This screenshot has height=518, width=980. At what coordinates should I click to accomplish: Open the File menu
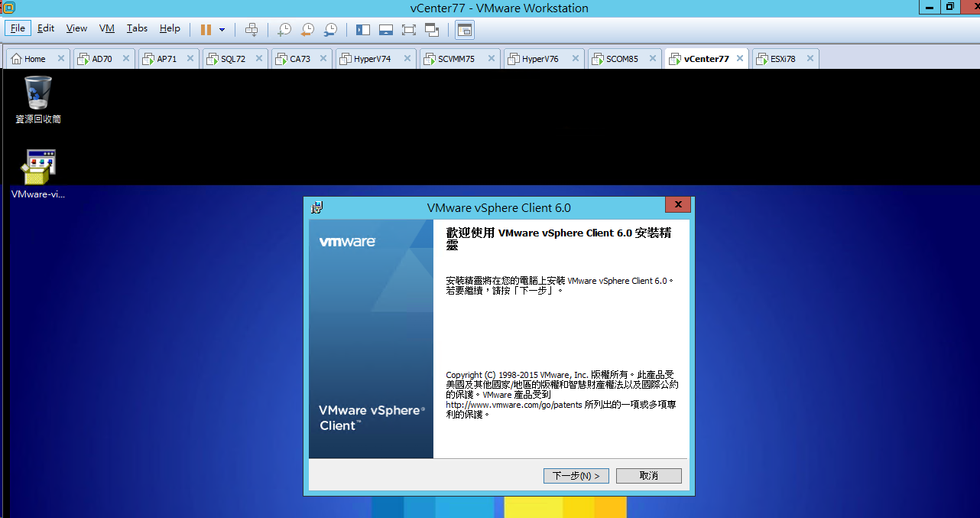[x=18, y=28]
